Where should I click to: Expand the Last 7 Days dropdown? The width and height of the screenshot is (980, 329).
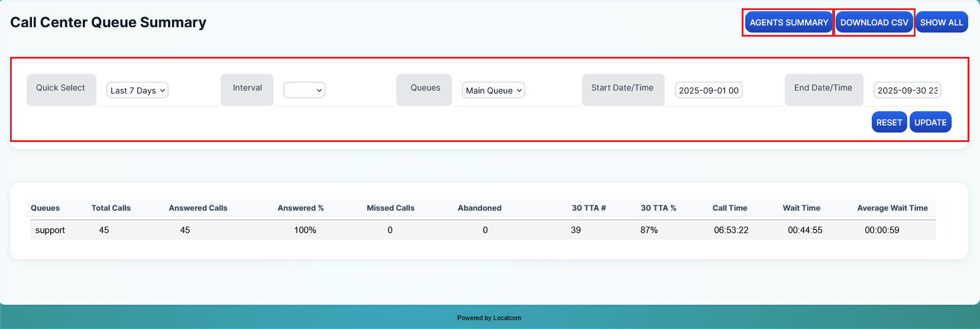point(138,91)
